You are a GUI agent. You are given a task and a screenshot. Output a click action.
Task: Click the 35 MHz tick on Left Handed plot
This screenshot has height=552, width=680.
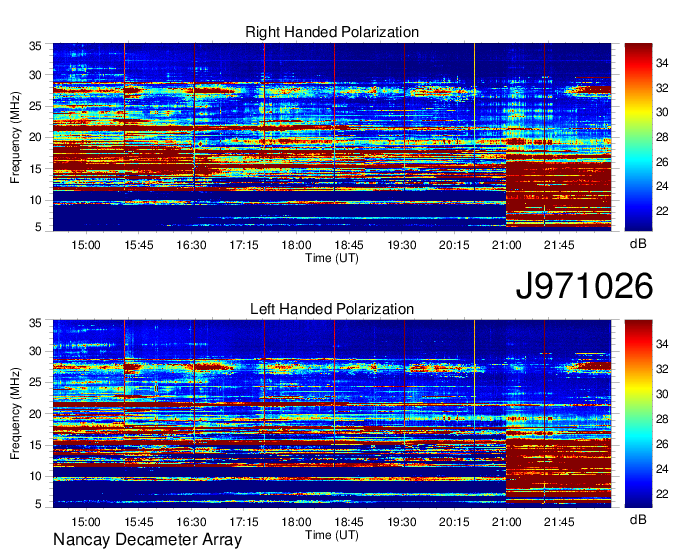[35, 323]
